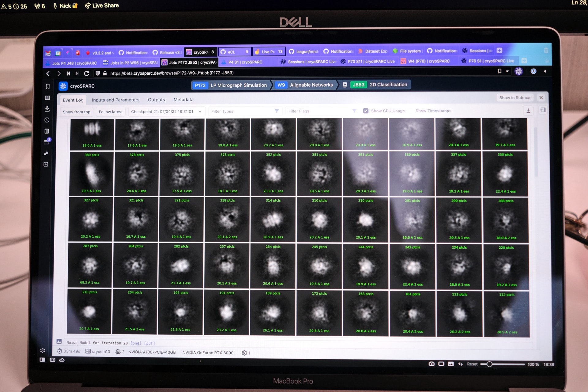Open the clock history icon in sidebar
588x392 pixels.
point(47,120)
